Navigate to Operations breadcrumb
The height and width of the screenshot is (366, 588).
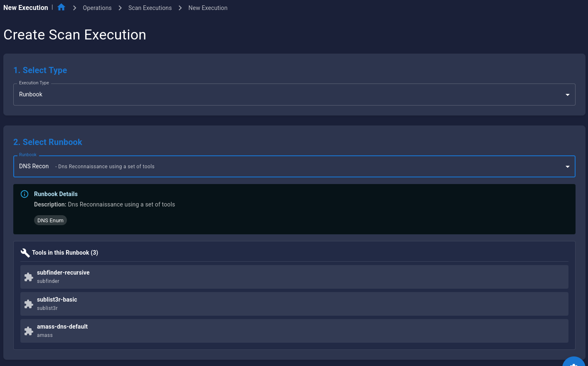pyautogui.click(x=97, y=8)
